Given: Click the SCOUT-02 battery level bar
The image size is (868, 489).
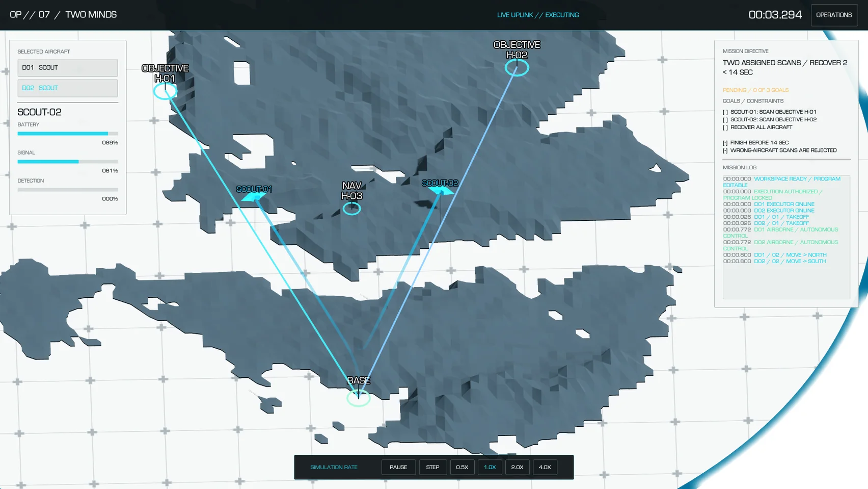Looking at the screenshot, I should pos(68,134).
